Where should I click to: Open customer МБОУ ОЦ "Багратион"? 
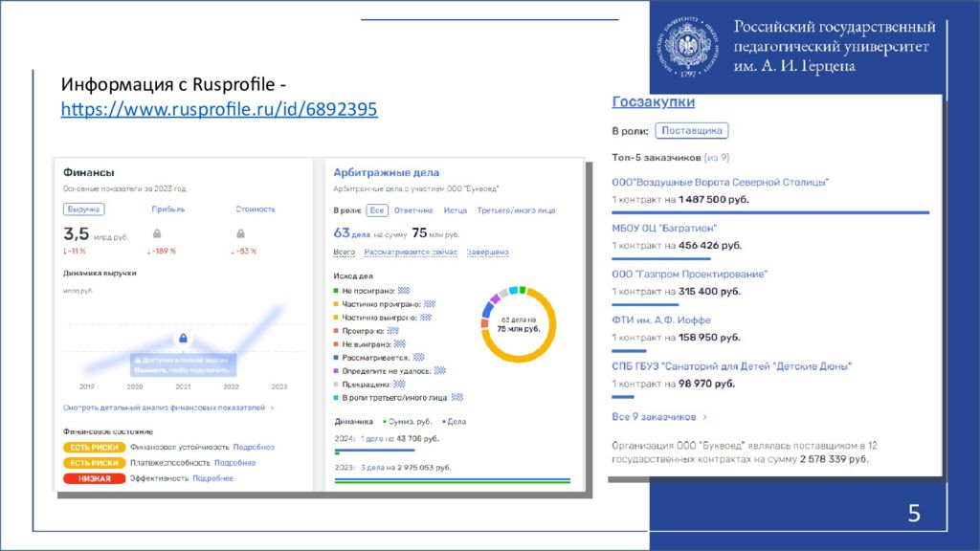[664, 228]
